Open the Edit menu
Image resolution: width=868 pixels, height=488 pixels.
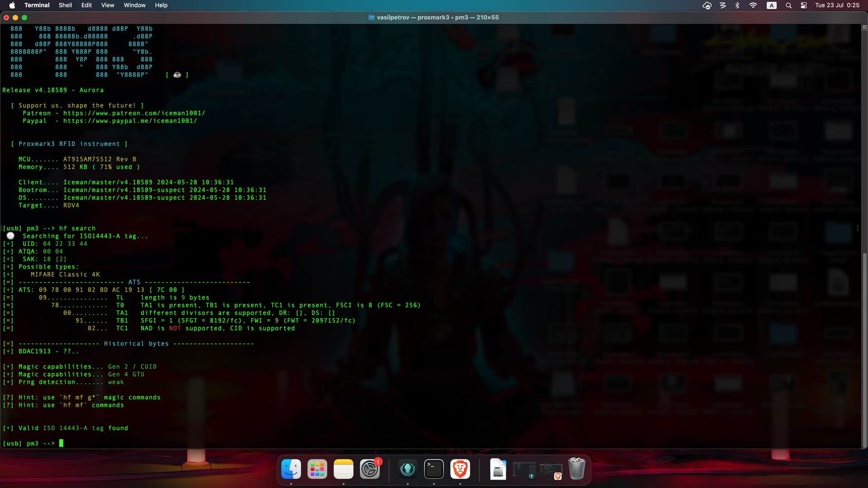point(86,5)
